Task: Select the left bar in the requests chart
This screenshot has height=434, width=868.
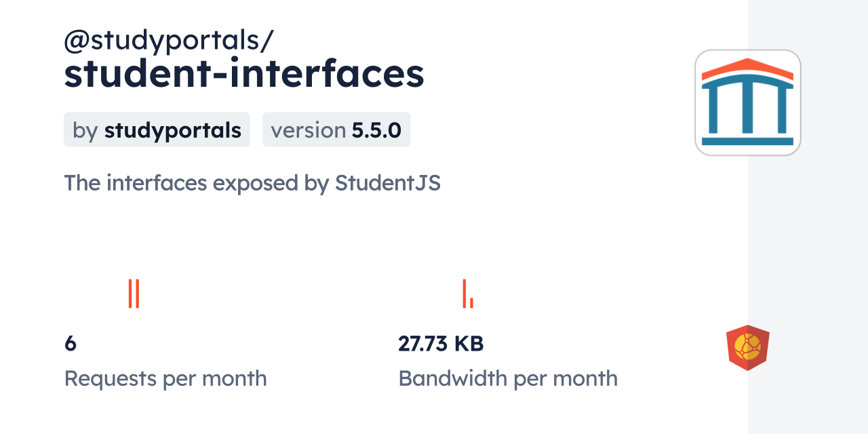Action: click(x=130, y=293)
